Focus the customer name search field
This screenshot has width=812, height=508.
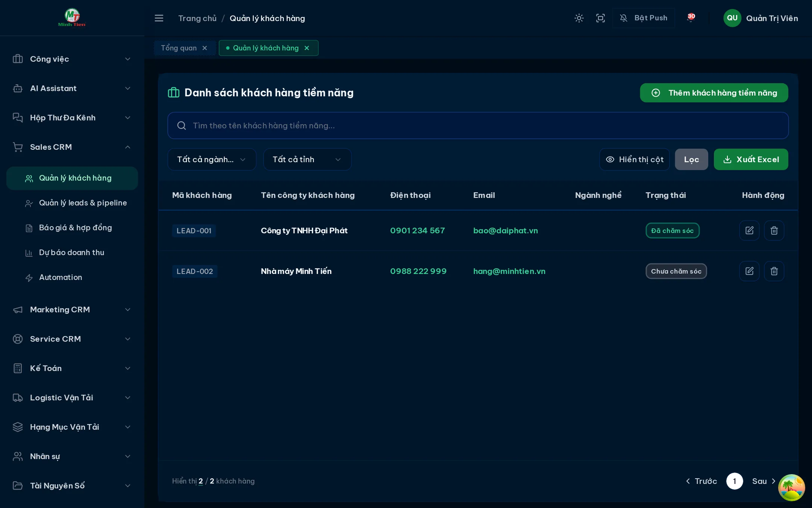pos(478,126)
